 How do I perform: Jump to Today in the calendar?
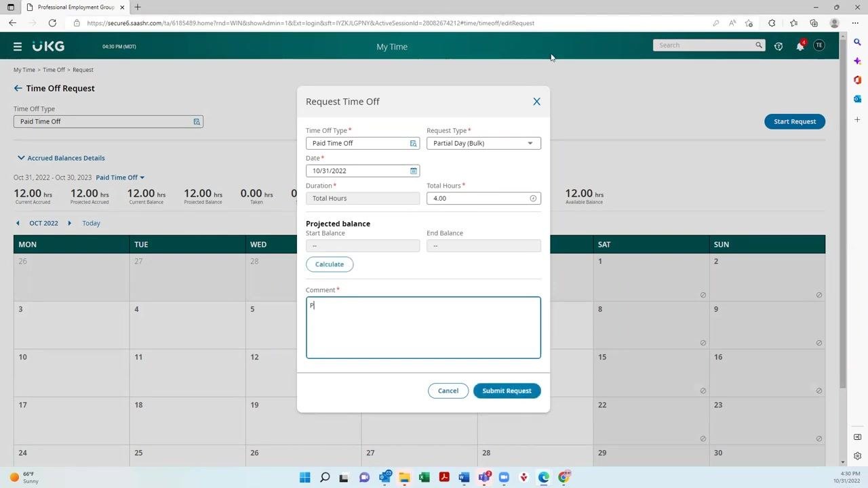click(x=91, y=223)
